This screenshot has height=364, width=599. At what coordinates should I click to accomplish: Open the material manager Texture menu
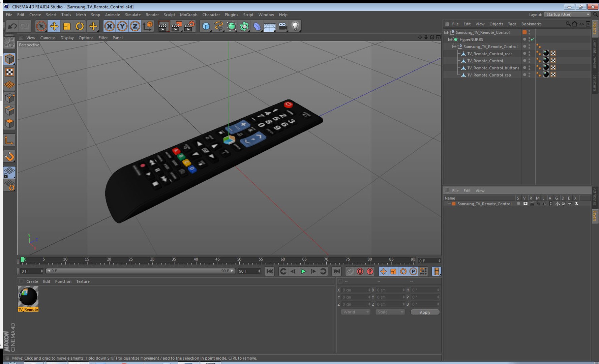coord(83,281)
